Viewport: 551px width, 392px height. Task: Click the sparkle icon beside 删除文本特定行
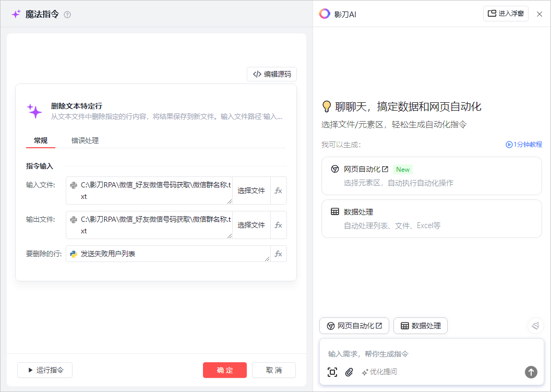34,111
